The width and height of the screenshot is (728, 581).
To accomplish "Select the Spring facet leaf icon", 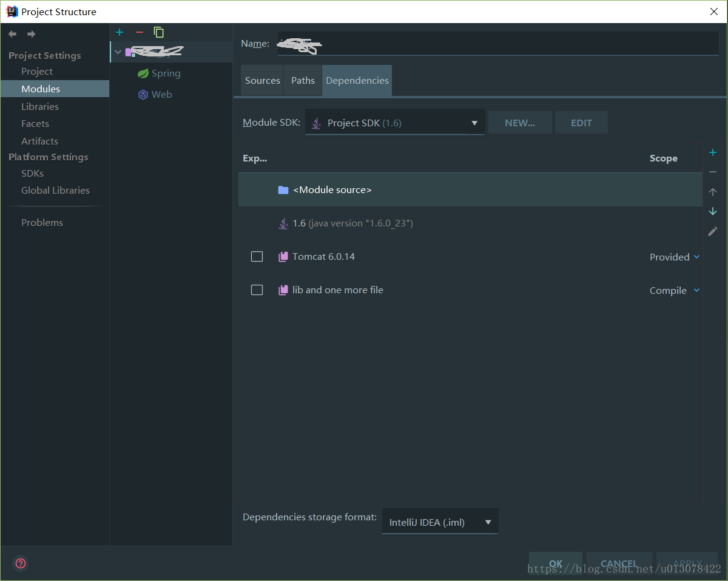I will point(143,73).
